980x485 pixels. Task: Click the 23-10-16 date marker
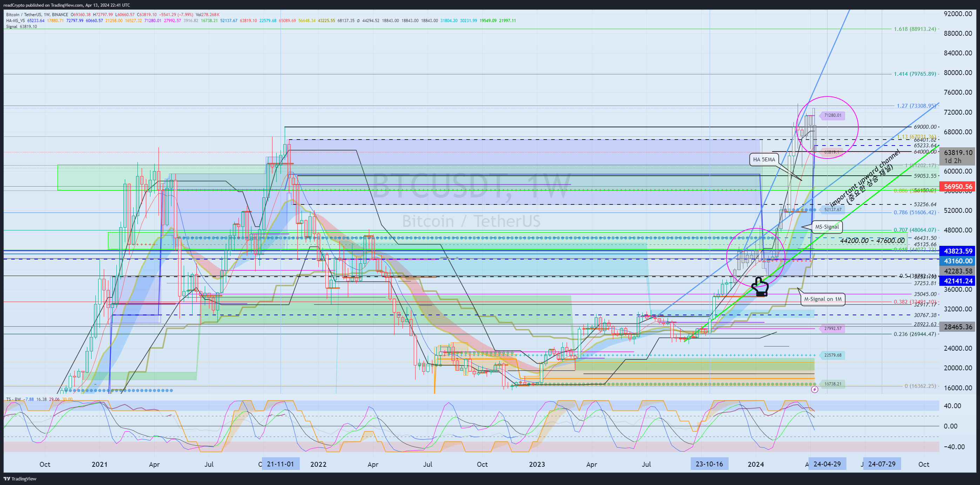click(709, 464)
